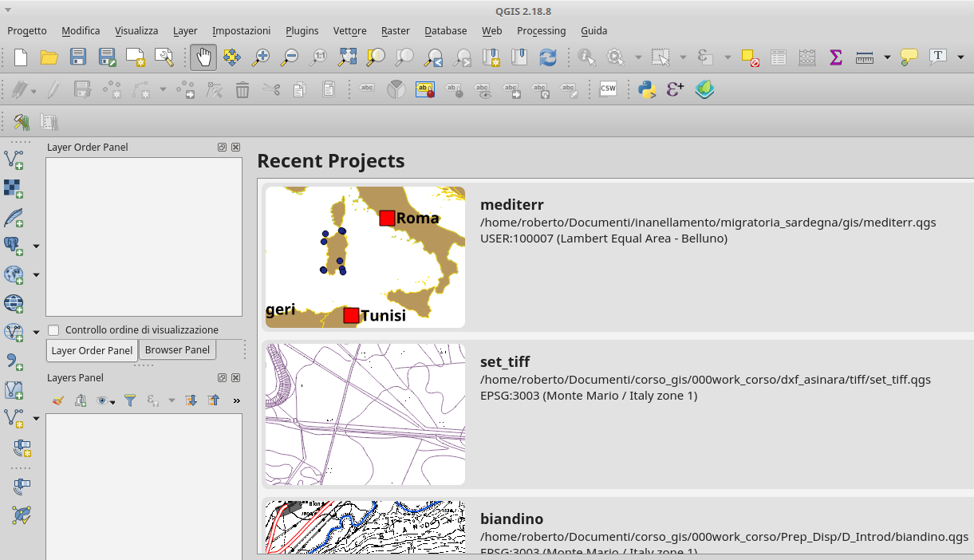
Task: Open new vector layer dropdown arrow
Action: [36, 419]
